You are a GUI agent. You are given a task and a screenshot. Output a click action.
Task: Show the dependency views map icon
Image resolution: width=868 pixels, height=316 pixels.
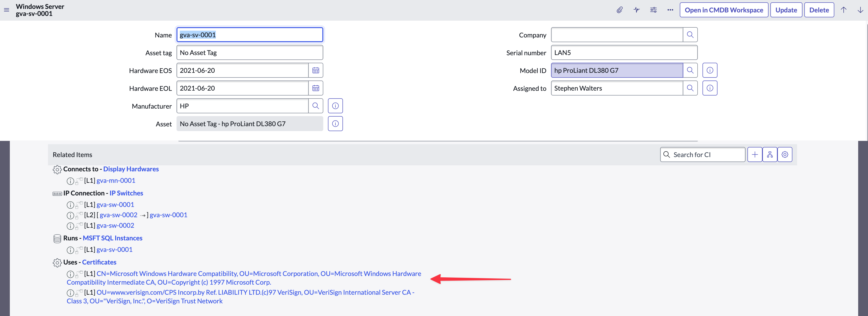click(770, 155)
